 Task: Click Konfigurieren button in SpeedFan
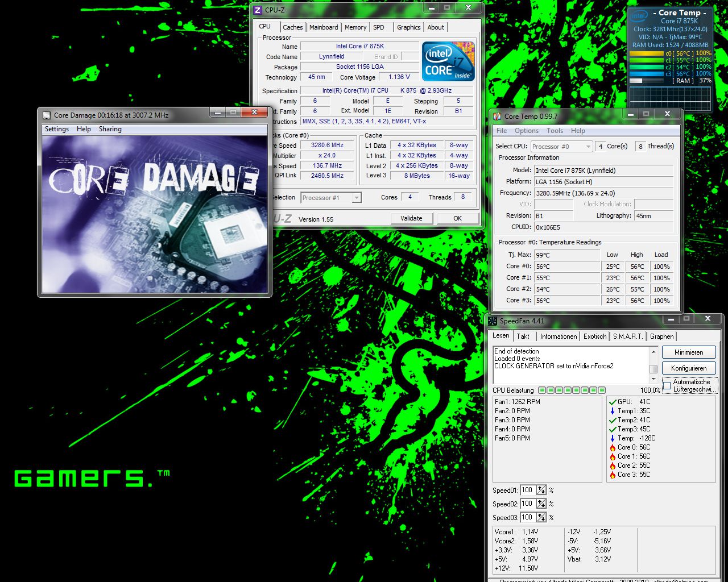(x=689, y=368)
